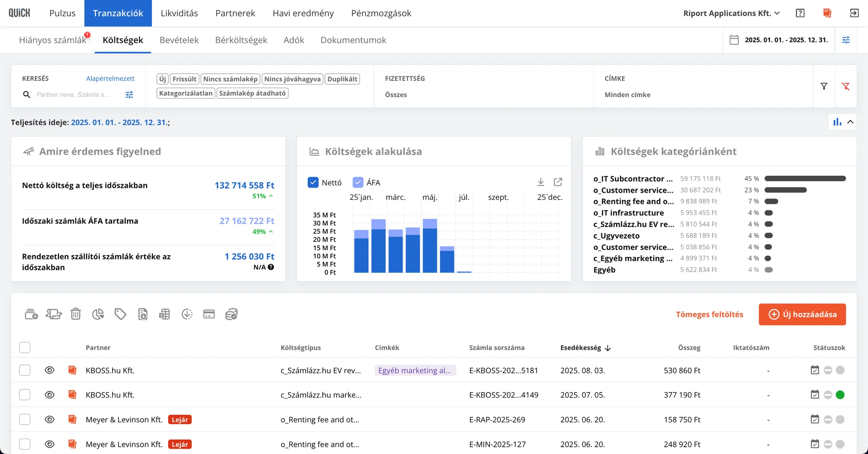Click the coins with checkmark icon
This screenshot has height=454, width=868.
click(x=231, y=314)
